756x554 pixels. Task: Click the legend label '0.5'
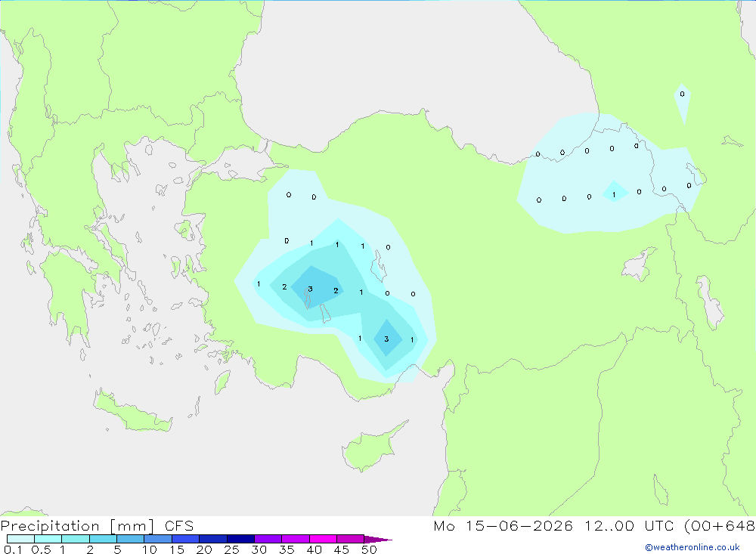(x=41, y=549)
